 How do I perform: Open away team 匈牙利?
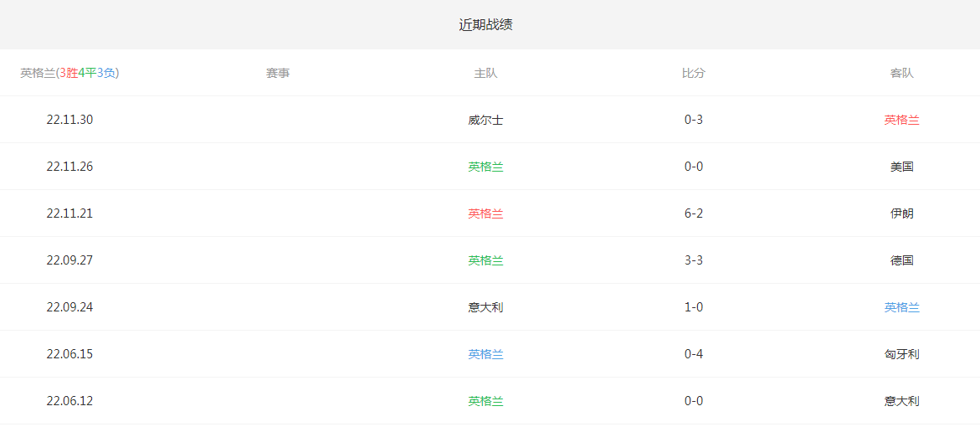point(902,354)
